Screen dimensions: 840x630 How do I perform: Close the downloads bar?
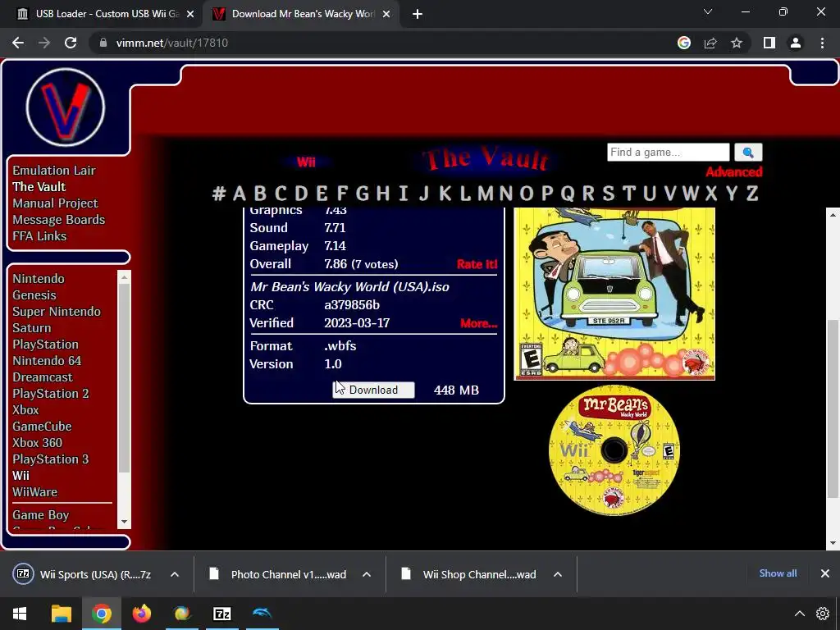825,573
